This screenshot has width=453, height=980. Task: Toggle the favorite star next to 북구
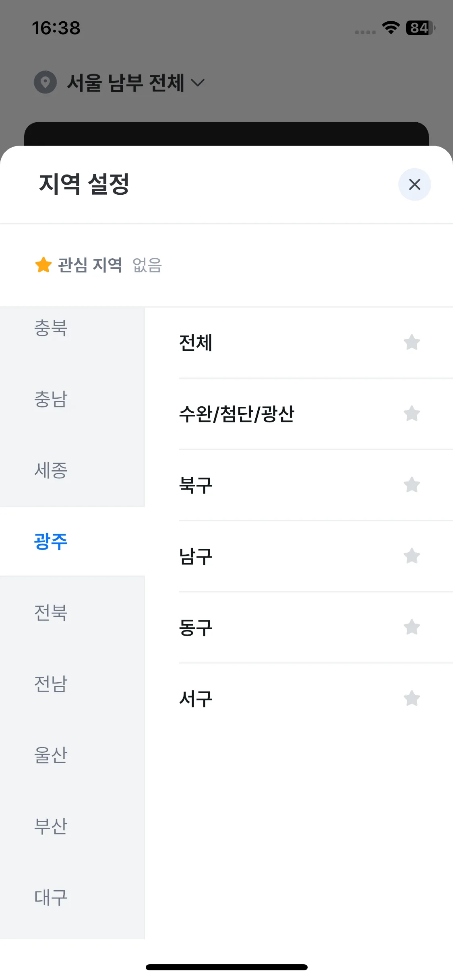[x=412, y=485]
